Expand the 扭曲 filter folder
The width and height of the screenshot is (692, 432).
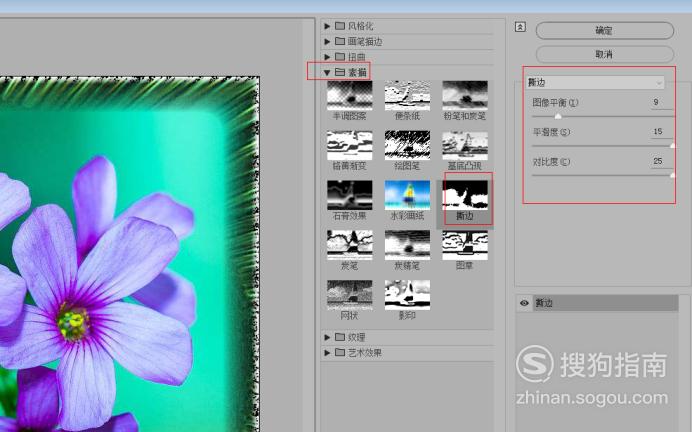tap(327, 57)
